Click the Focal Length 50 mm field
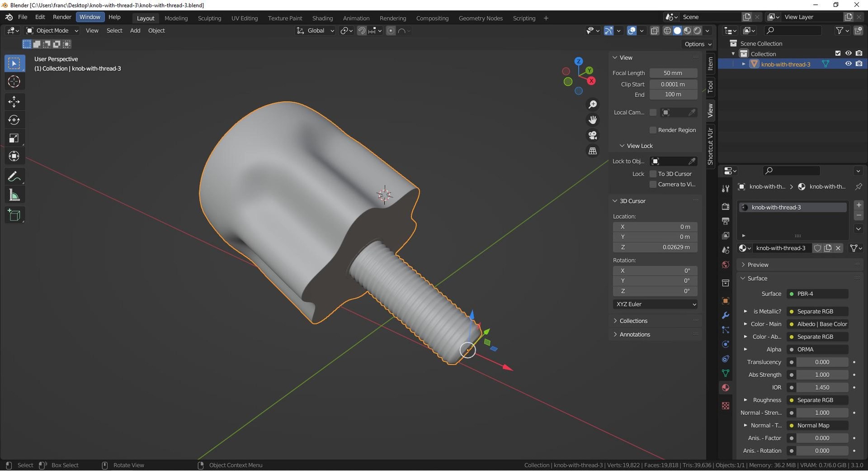 pos(673,73)
